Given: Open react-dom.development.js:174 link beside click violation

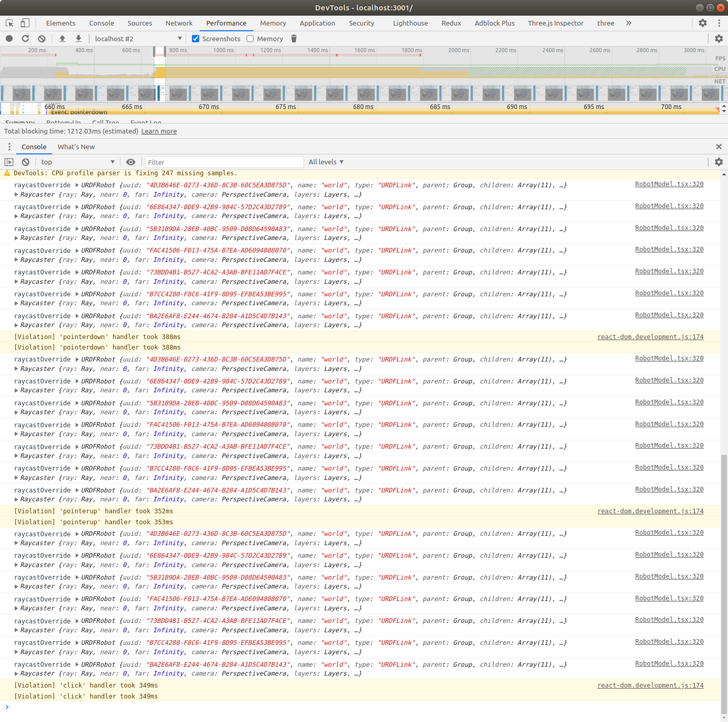Looking at the screenshot, I should click(650, 685).
